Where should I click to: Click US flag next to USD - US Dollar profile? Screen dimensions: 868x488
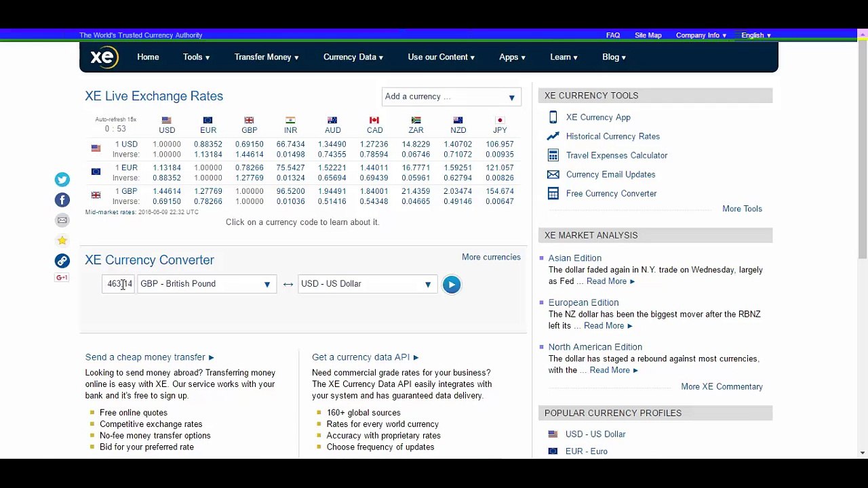point(553,434)
